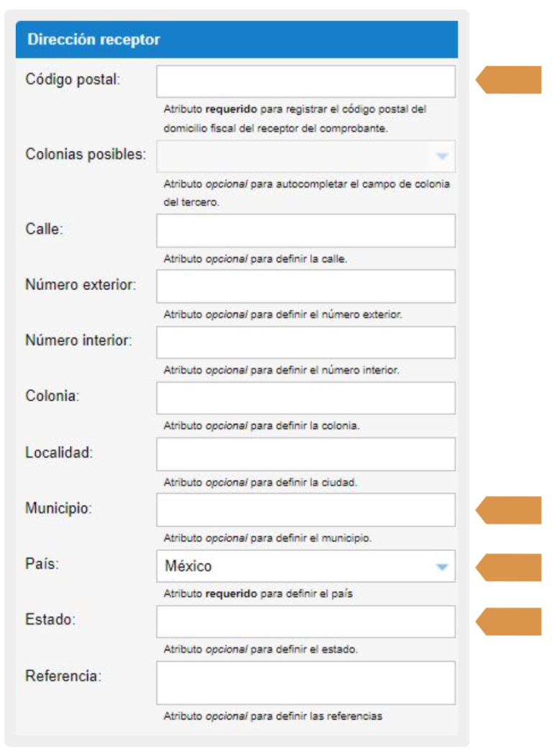Expand the Colonias posibles dropdown
Viewport: 552px width, 756px height.
point(305,156)
